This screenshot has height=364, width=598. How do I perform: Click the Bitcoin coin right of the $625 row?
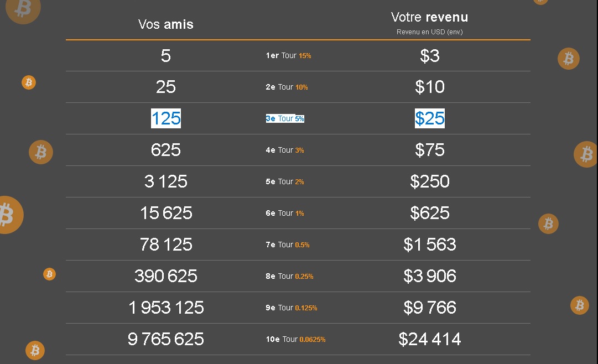(548, 223)
